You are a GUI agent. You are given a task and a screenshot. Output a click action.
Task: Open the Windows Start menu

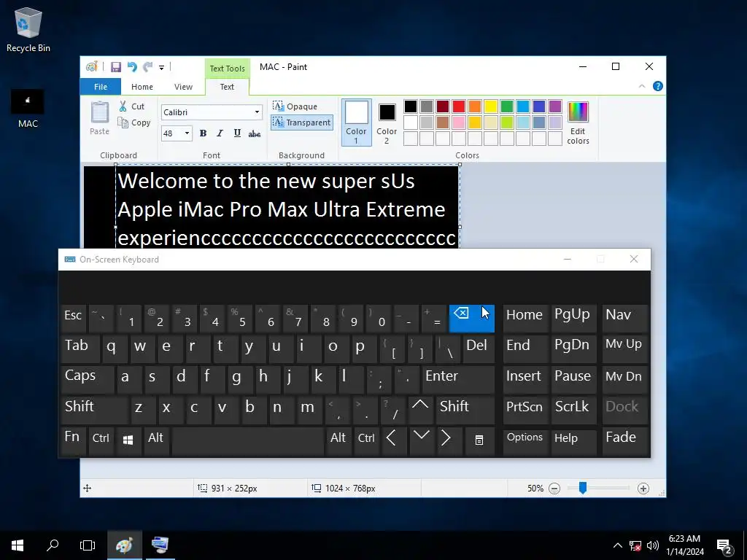pyautogui.click(x=18, y=545)
